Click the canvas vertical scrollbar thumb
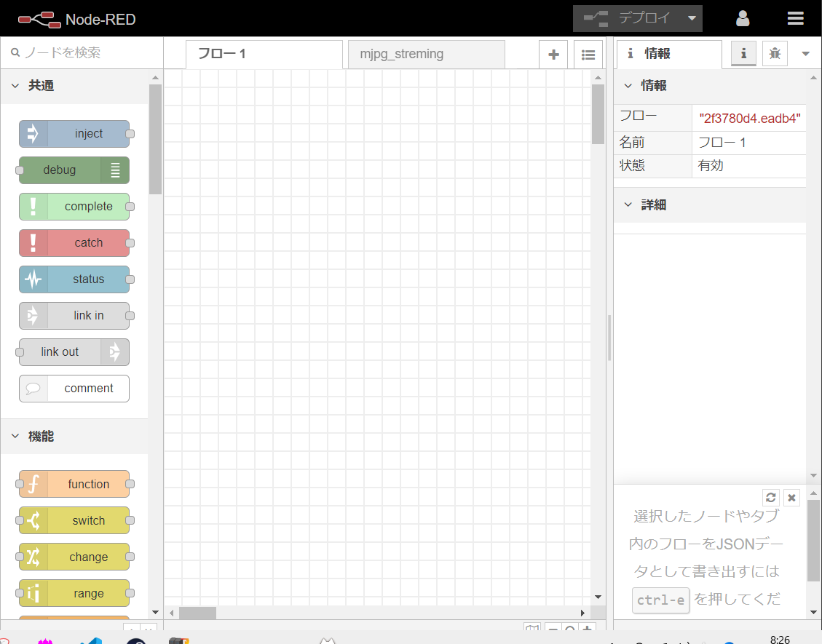The width and height of the screenshot is (822, 644). [x=598, y=114]
